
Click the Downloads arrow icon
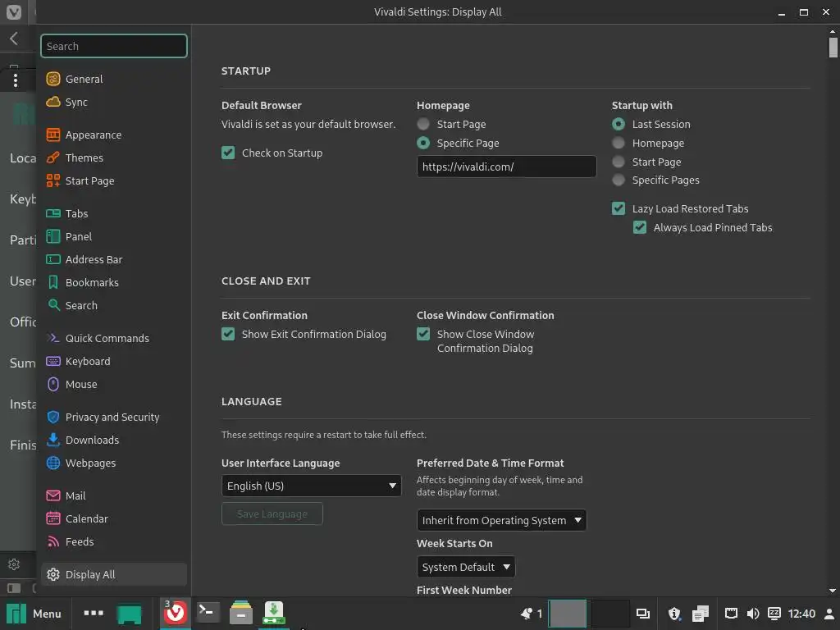[53, 440]
